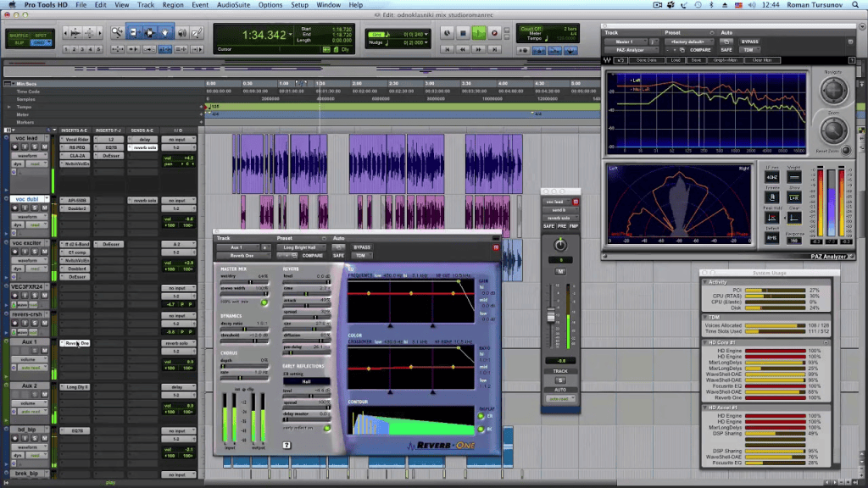Click the Fast Forward transport button
This screenshot has width=868, height=488.
(x=479, y=49)
